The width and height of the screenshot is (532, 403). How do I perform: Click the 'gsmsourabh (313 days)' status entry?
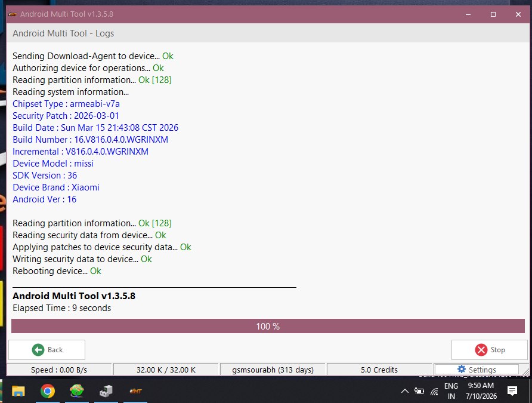[273, 370]
